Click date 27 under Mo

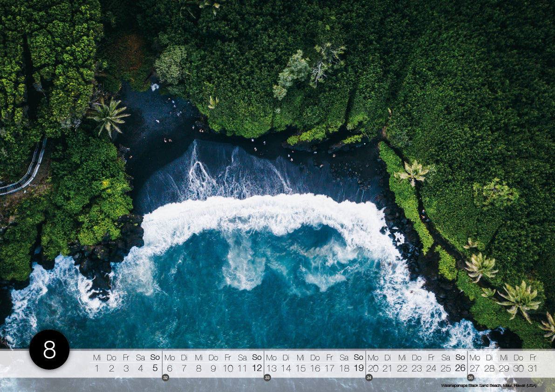[x=475, y=368]
